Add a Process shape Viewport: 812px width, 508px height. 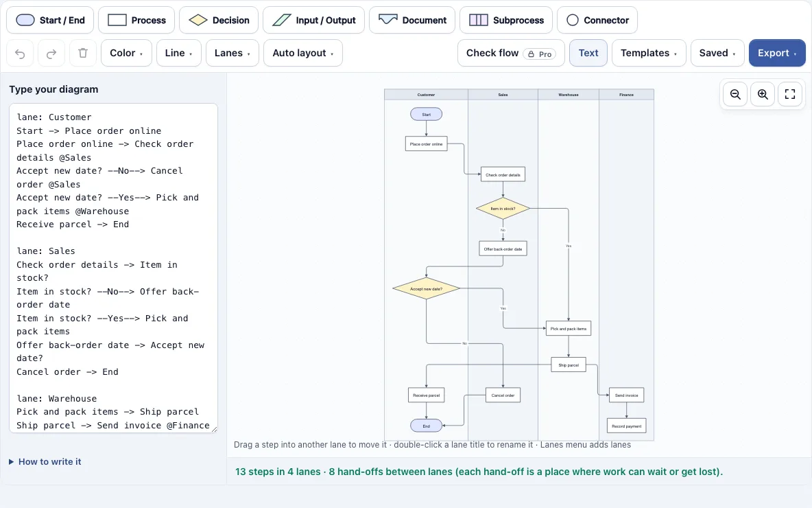[x=136, y=20]
